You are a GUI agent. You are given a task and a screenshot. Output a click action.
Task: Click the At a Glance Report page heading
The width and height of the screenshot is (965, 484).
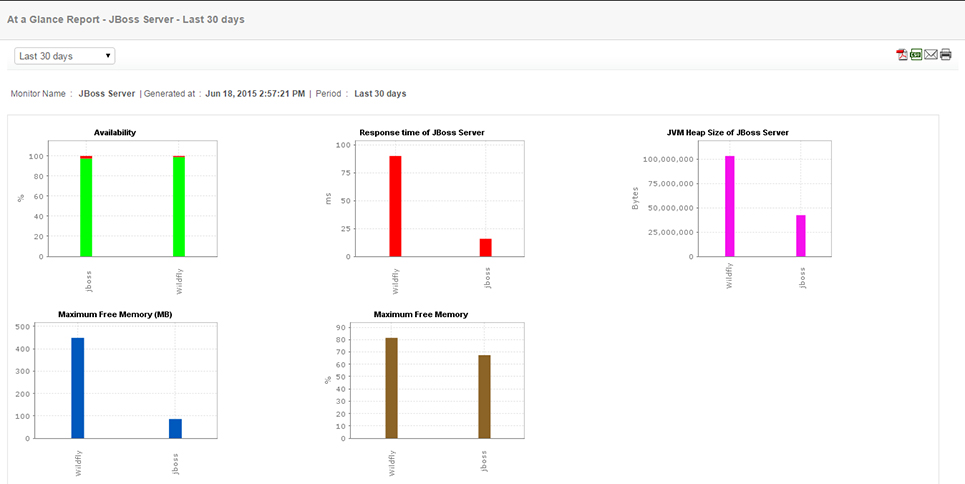pyautogui.click(x=126, y=19)
